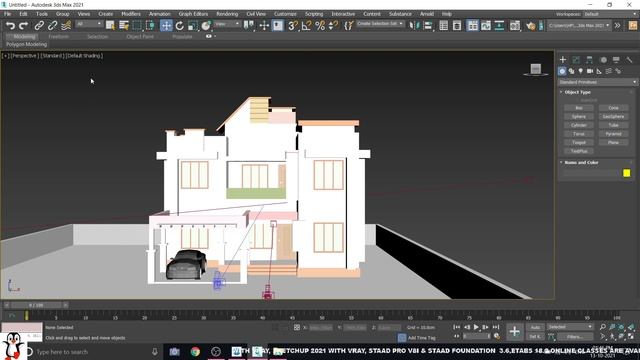640x360 pixels.
Task: Open the Material Editor icon
Action: 515,26
